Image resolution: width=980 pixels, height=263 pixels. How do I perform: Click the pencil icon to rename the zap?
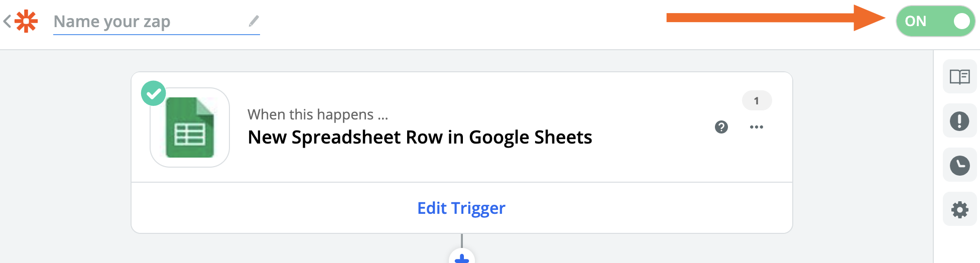[x=254, y=21]
